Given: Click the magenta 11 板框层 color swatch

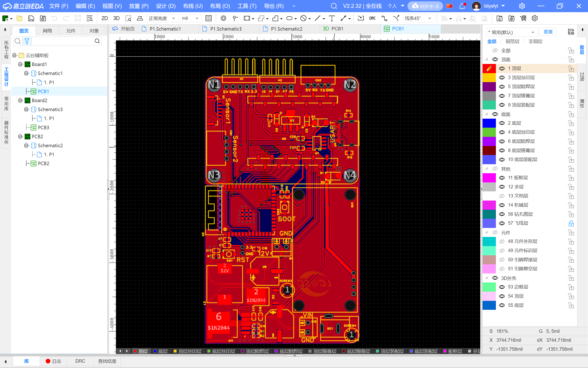Looking at the screenshot, I should [489, 178].
